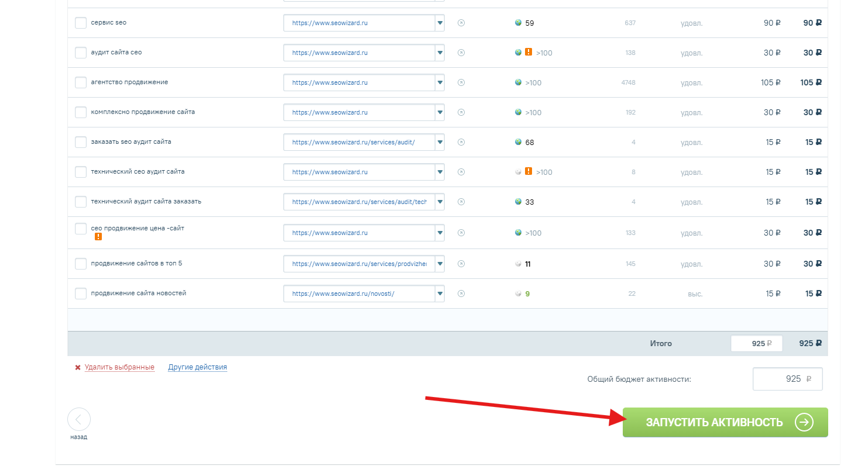Click the Общий бюджет активности input field
The width and height of the screenshot is (868, 466).
tap(787, 379)
